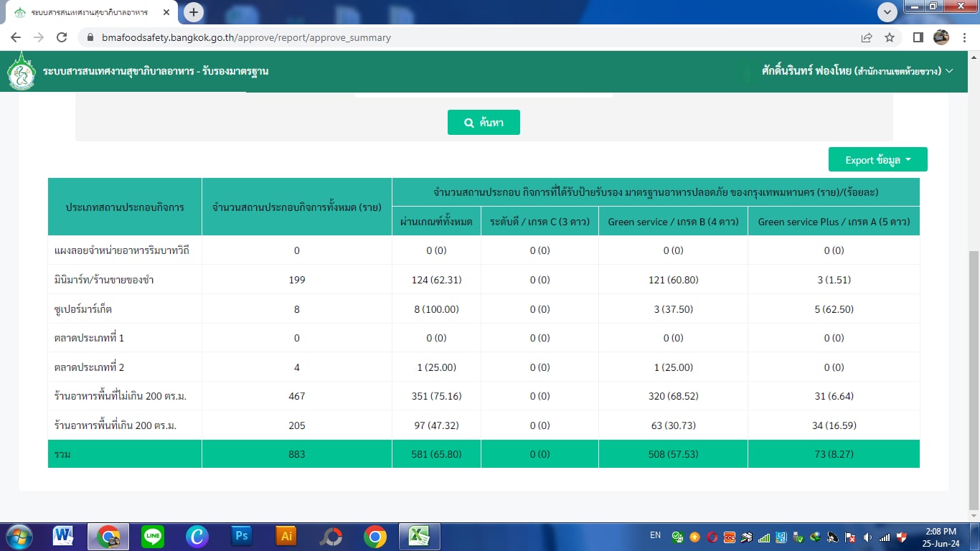Reload the page with the refresh icon
This screenshot has width=980, height=551.
coord(62,37)
